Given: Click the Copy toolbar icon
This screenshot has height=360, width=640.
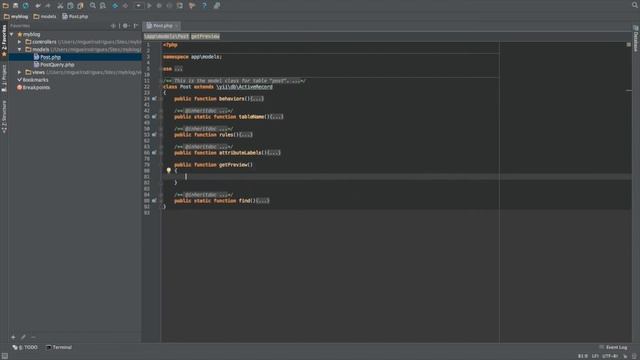Looking at the screenshot, I should (x=70, y=6).
